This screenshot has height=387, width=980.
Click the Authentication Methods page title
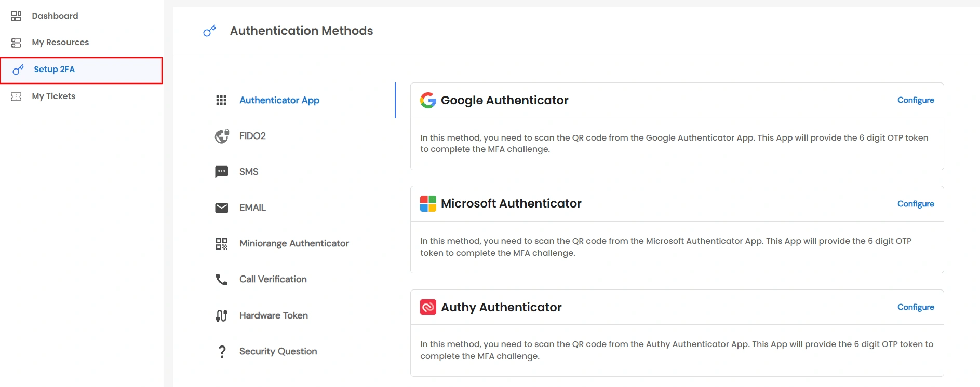tap(301, 31)
